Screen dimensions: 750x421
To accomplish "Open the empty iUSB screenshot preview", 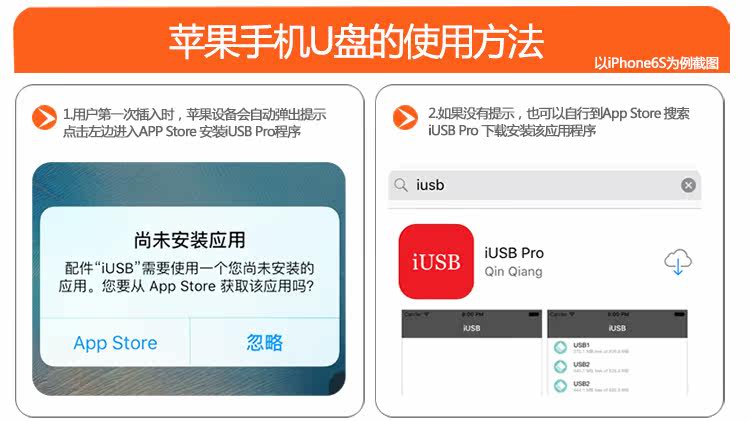I will click(472, 353).
